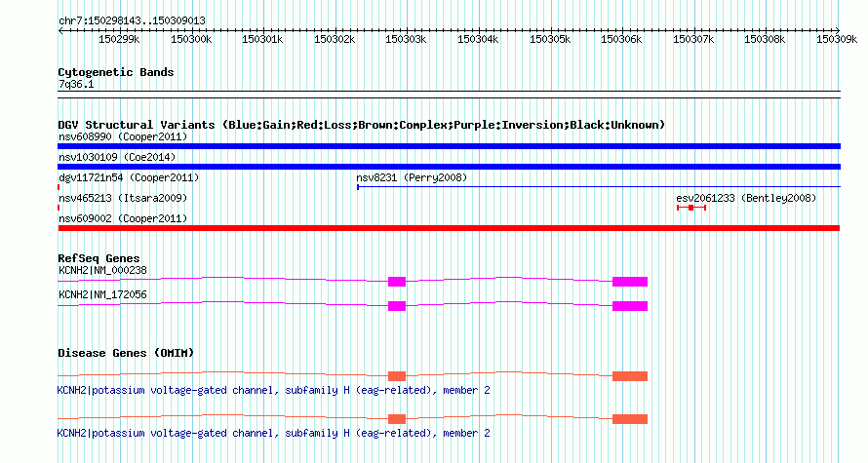Open nsv609002 (Cooper2011) variant label
This screenshot has width=868, height=463.
[x=123, y=218]
